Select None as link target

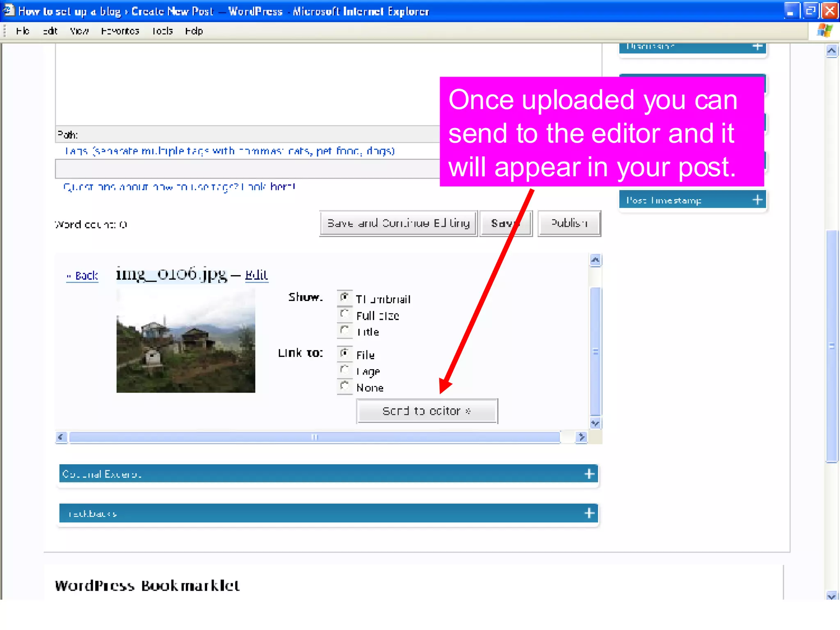345,386
